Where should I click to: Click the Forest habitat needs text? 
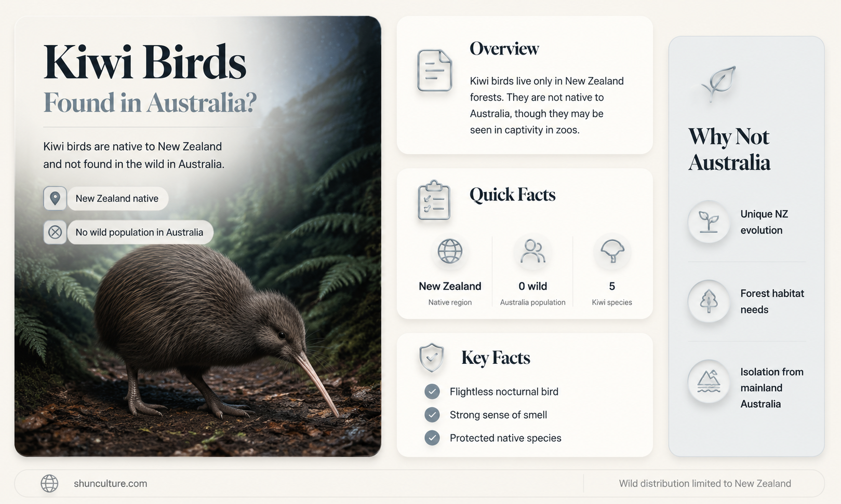coord(772,301)
